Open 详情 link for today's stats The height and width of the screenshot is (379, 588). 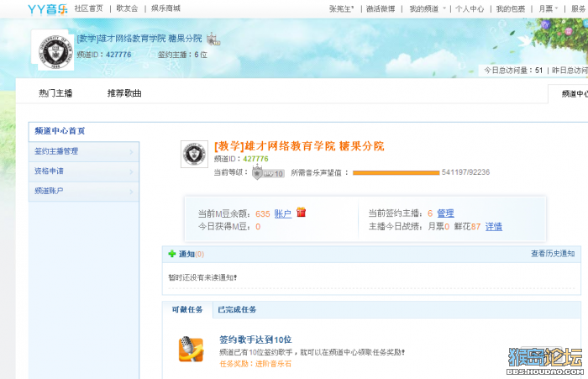494,226
